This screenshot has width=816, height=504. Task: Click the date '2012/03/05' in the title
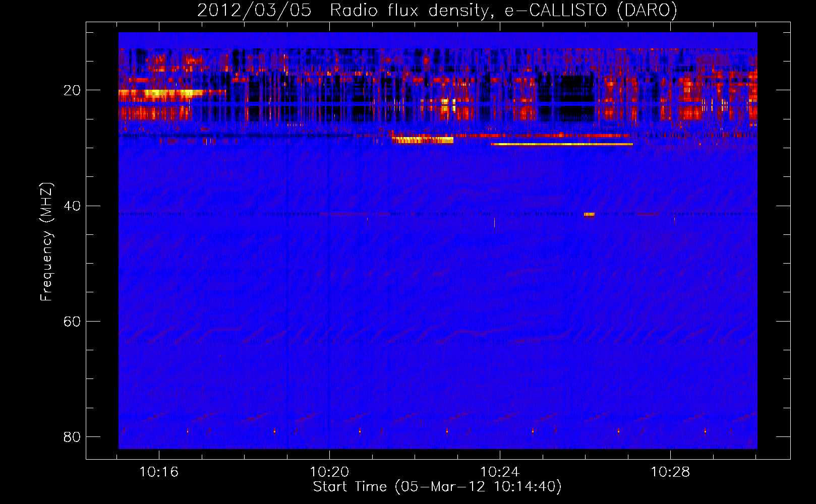point(254,11)
